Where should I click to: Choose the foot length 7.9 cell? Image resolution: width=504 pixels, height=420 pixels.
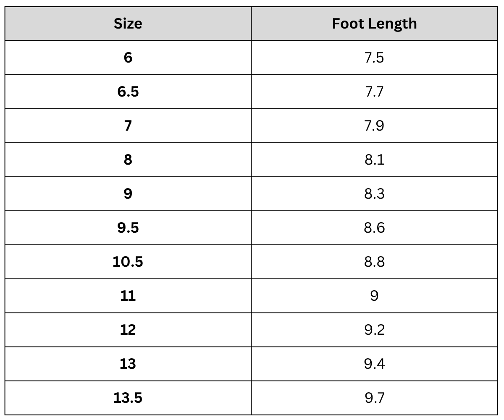(x=374, y=126)
